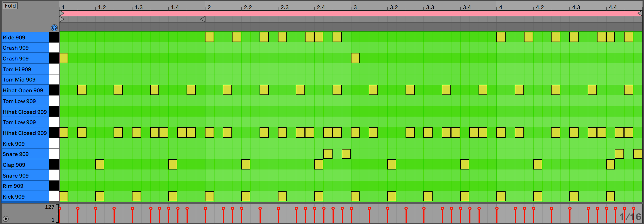Select the first Snare 909 note in bar 2
The width and height of the screenshot is (644, 224).
click(x=328, y=154)
